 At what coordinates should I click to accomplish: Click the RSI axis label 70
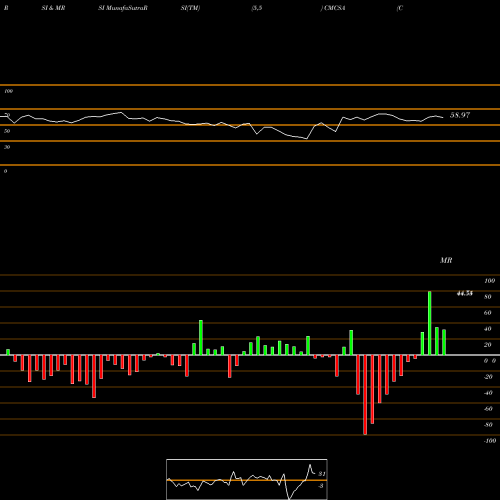point(7,115)
